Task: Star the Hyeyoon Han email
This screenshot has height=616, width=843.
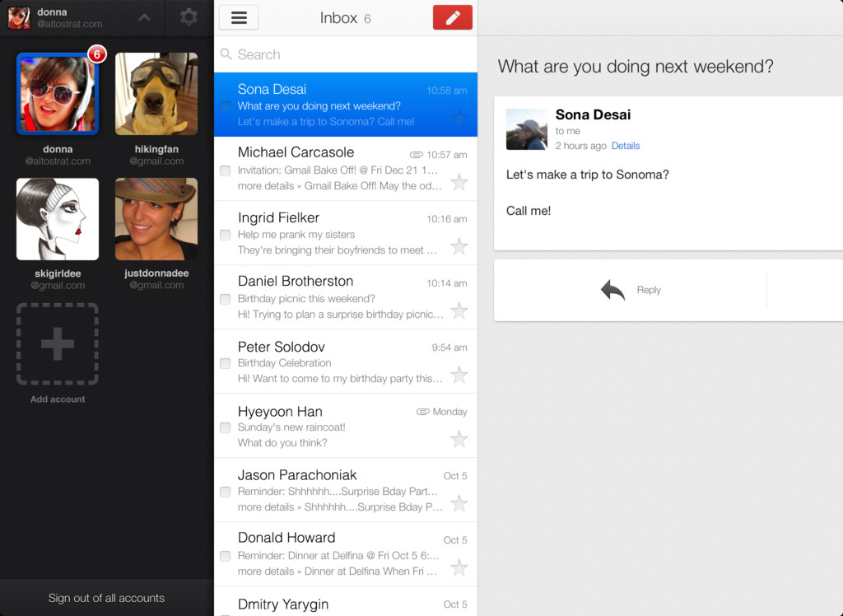Action: pos(459,439)
